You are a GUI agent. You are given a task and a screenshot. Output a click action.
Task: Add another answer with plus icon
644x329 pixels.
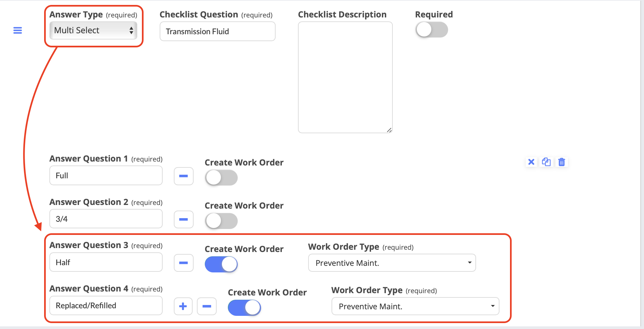click(183, 306)
